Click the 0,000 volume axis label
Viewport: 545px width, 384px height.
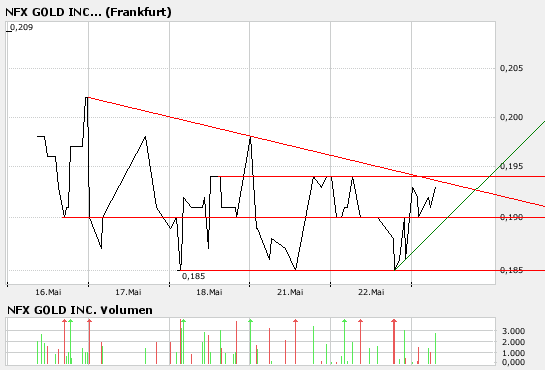(x=513, y=362)
